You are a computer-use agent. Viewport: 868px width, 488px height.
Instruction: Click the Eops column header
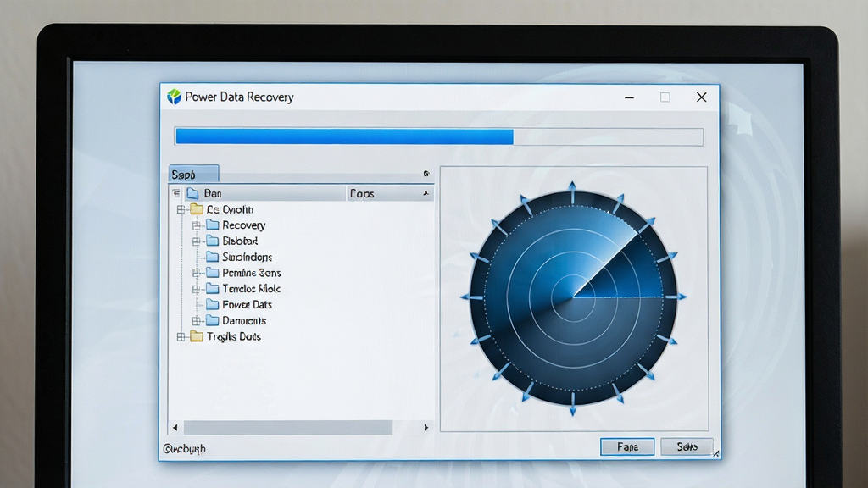coord(390,193)
